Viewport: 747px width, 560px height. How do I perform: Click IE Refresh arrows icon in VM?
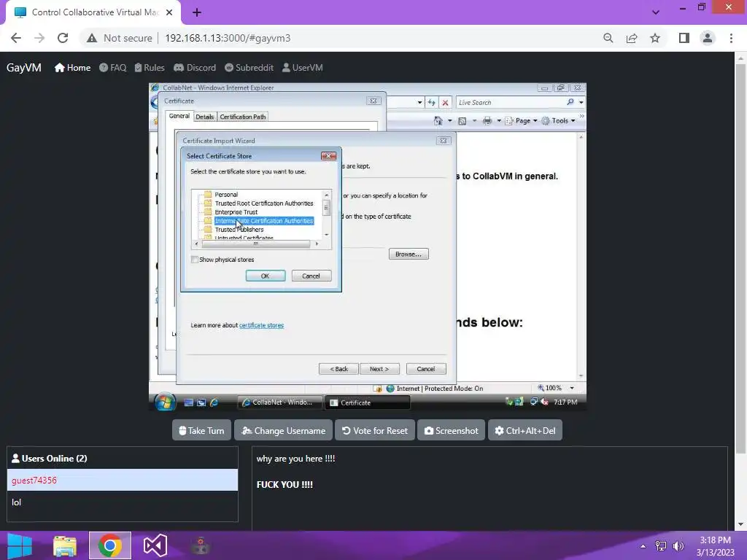point(431,102)
